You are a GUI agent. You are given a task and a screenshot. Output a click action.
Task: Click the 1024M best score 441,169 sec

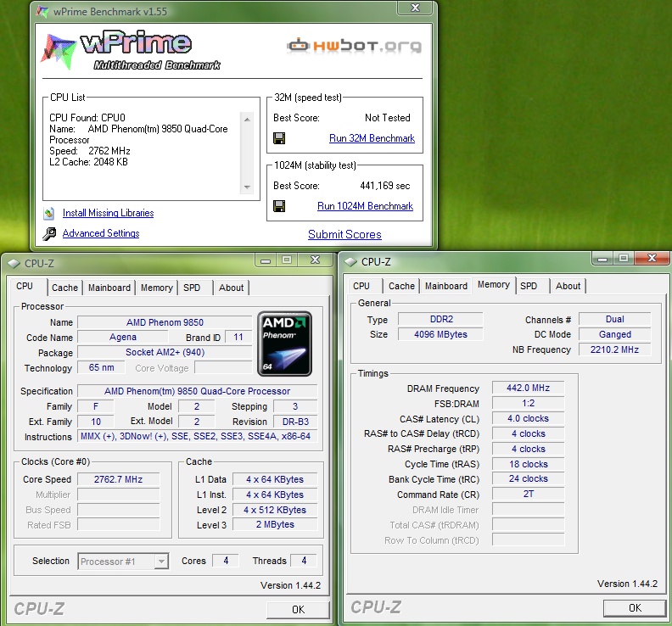click(385, 186)
